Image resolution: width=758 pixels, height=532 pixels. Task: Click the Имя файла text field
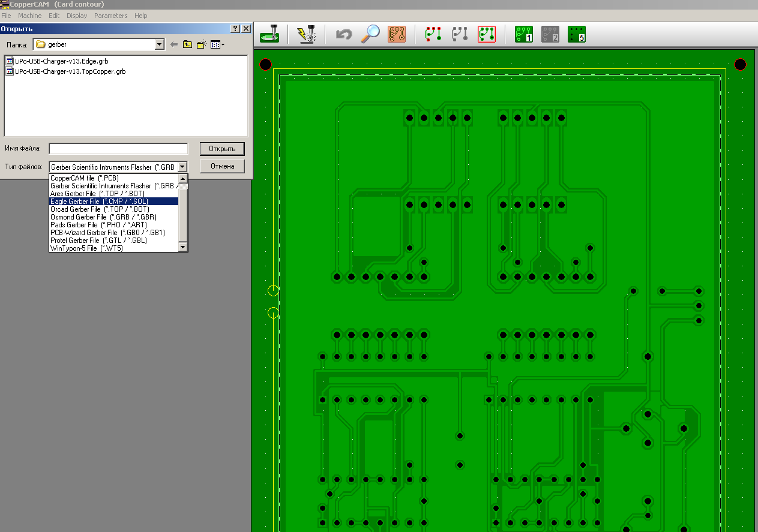click(x=118, y=149)
